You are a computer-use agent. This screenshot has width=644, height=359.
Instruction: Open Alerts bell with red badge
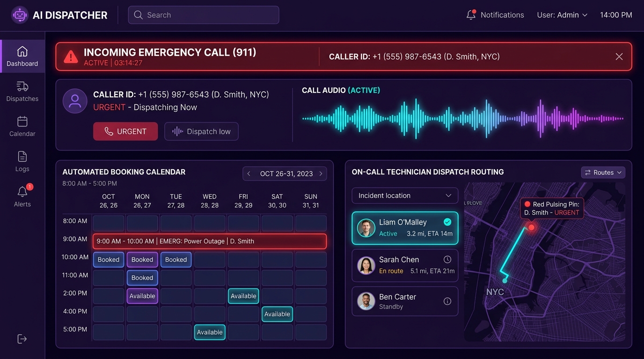pos(22,192)
